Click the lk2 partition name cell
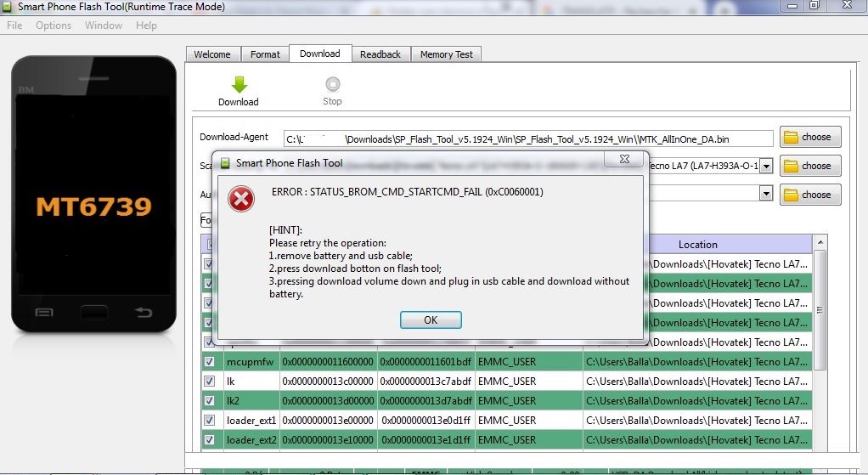The width and height of the screenshot is (868, 475). (251, 400)
